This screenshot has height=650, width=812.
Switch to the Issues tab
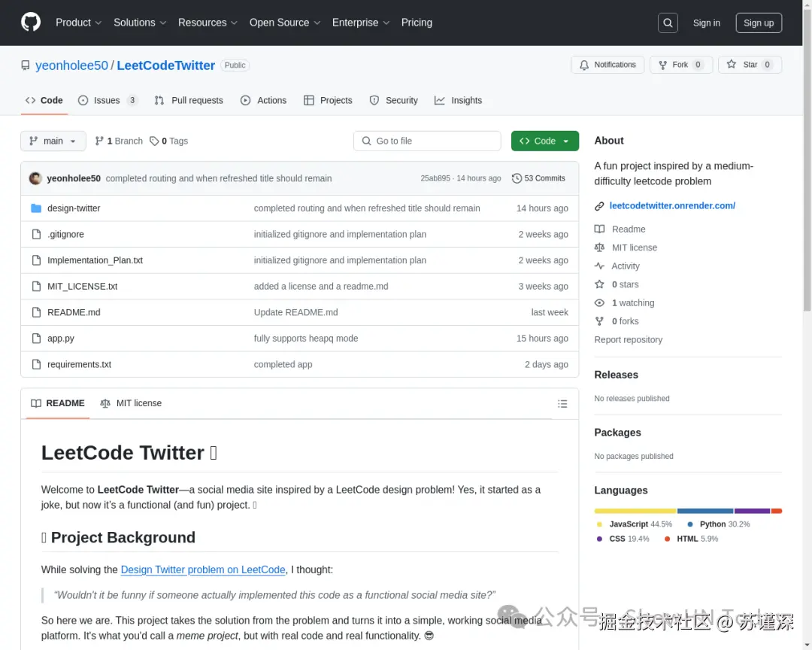[x=108, y=101]
